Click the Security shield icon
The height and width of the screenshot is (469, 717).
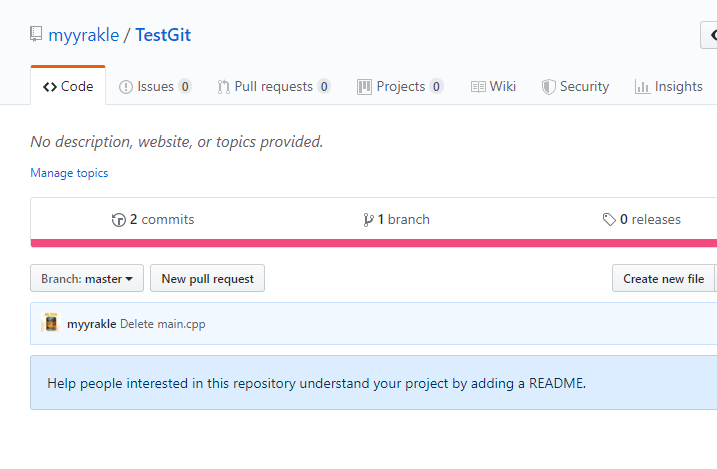pyautogui.click(x=548, y=87)
